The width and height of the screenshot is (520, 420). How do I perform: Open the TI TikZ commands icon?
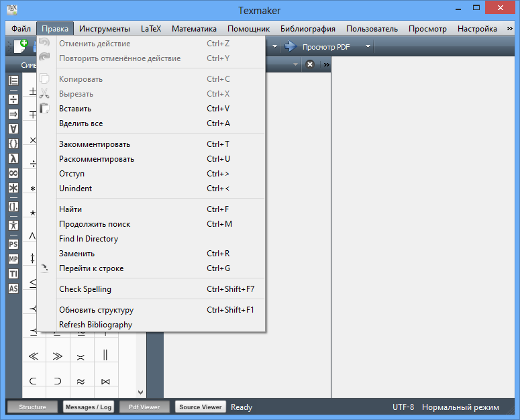coord(13,274)
